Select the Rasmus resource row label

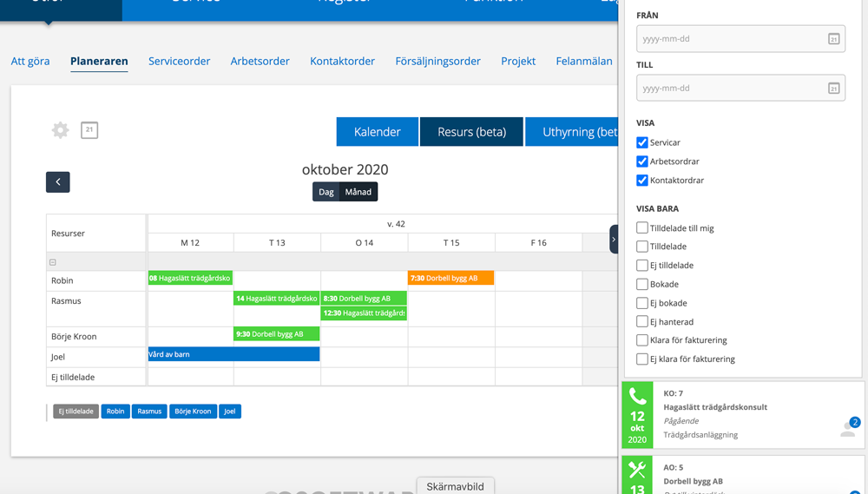66,300
